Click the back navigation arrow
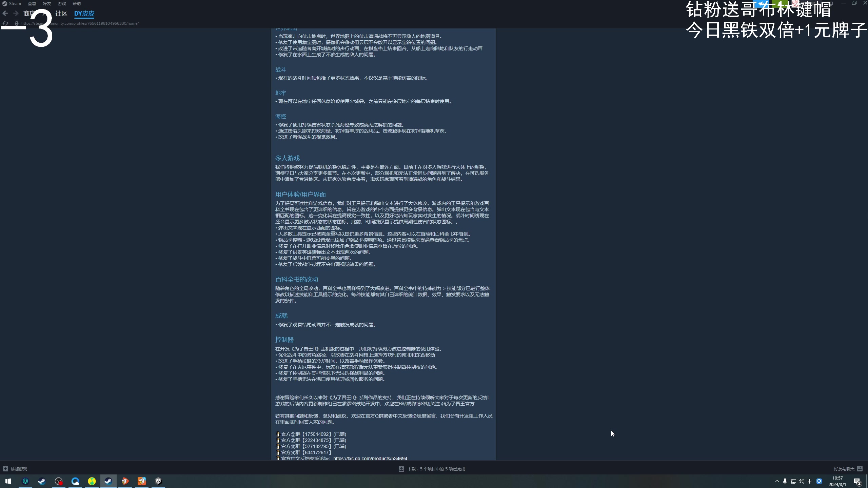868x488 pixels. (5, 13)
